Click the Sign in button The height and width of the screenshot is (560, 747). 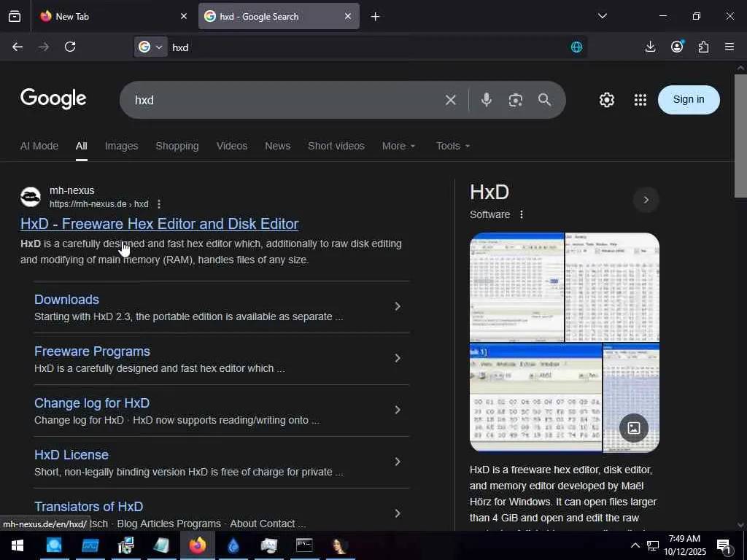(689, 99)
